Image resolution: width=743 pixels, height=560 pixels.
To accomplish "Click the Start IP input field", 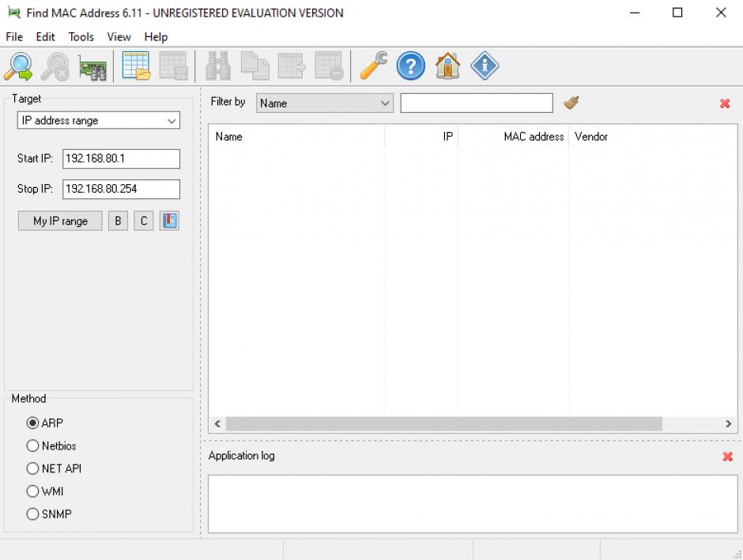I will [121, 159].
